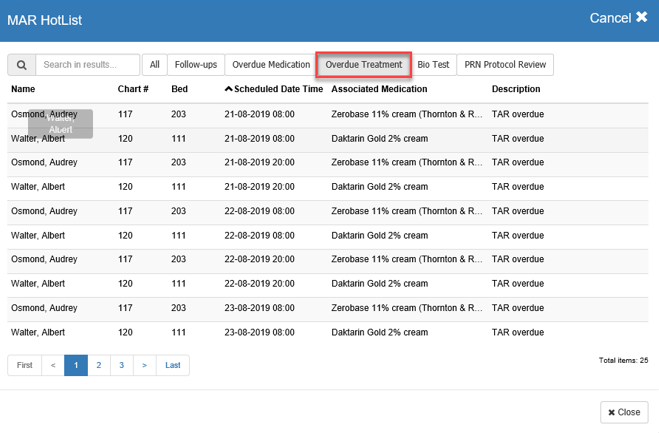Show the Overdue Medication list
The image size is (659, 433).
271,65
